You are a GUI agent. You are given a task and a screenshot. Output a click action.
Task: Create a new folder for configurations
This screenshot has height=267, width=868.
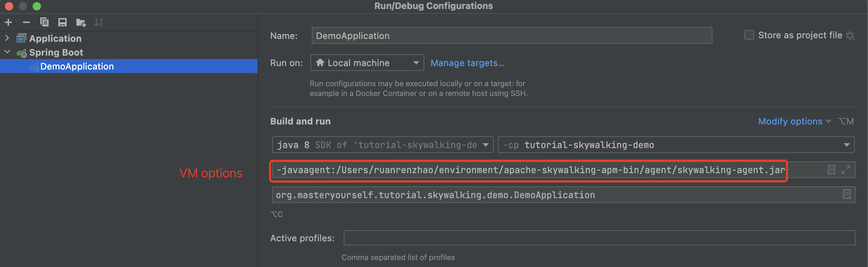pos(81,23)
